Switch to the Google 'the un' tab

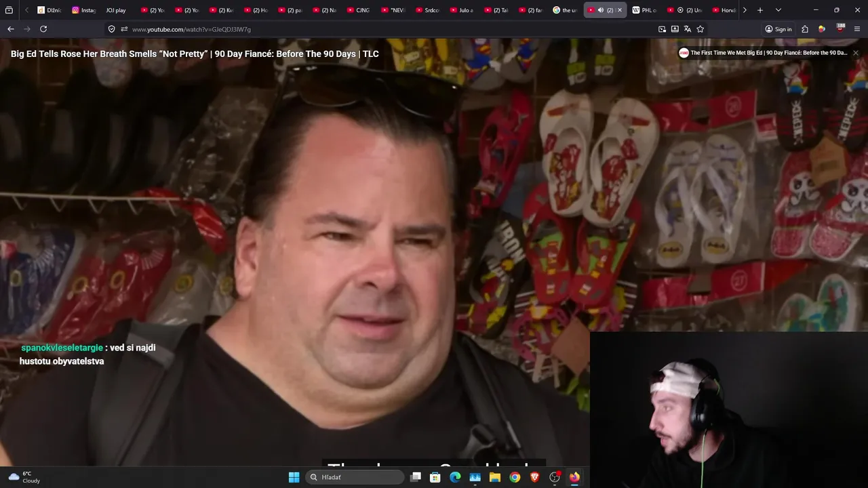pos(566,10)
